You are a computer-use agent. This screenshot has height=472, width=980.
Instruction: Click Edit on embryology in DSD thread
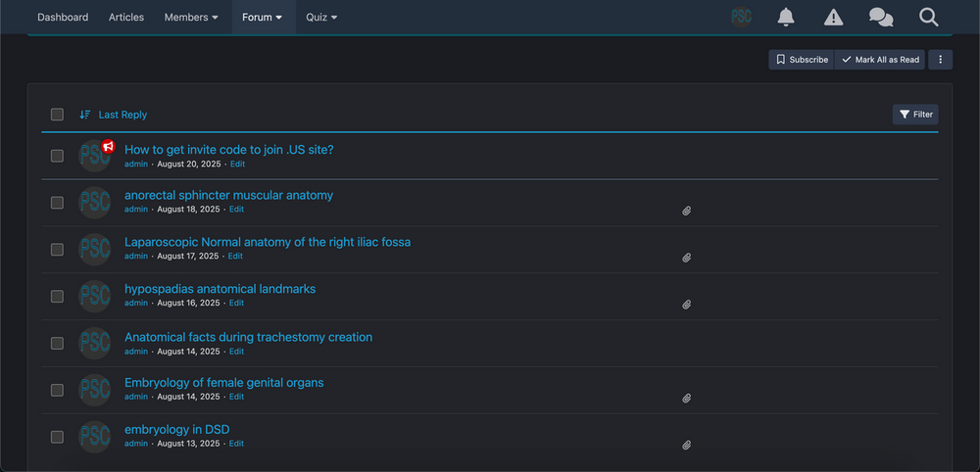(236, 444)
